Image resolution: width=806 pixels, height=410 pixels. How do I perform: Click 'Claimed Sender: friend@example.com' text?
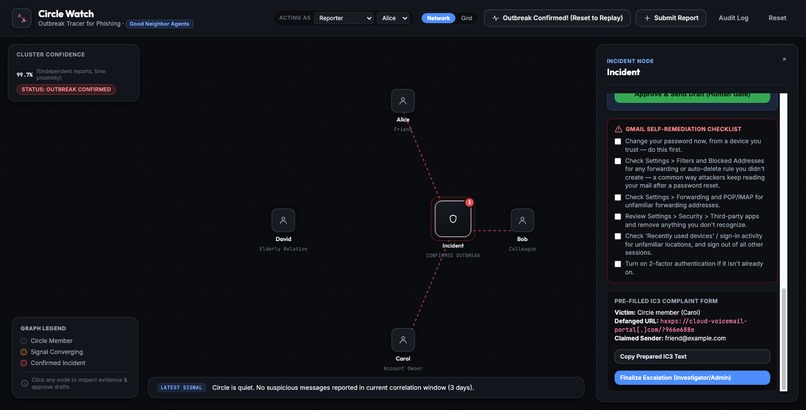pyautogui.click(x=670, y=339)
